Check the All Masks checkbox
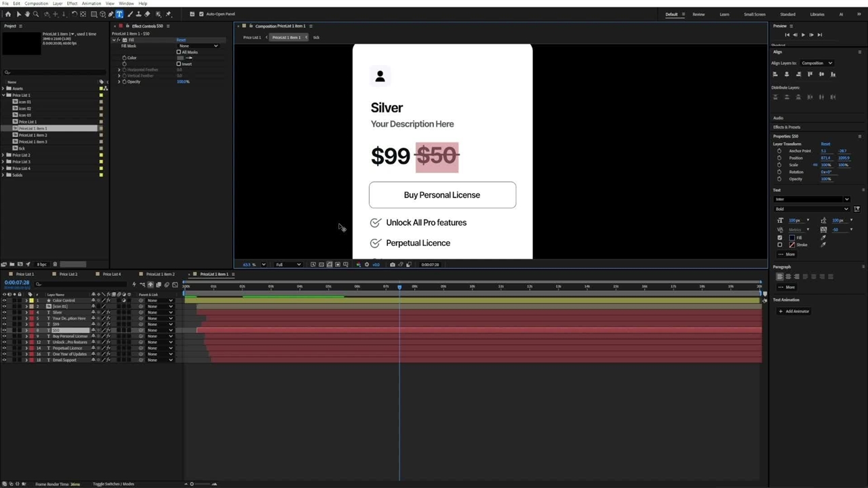868x488 pixels. (178, 52)
